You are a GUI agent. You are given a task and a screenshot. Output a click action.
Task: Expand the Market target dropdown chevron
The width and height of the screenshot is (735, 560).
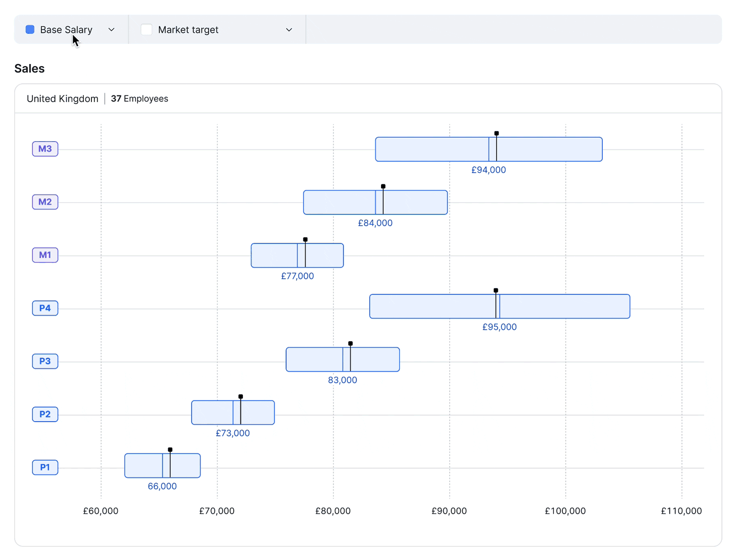[289, 30]
